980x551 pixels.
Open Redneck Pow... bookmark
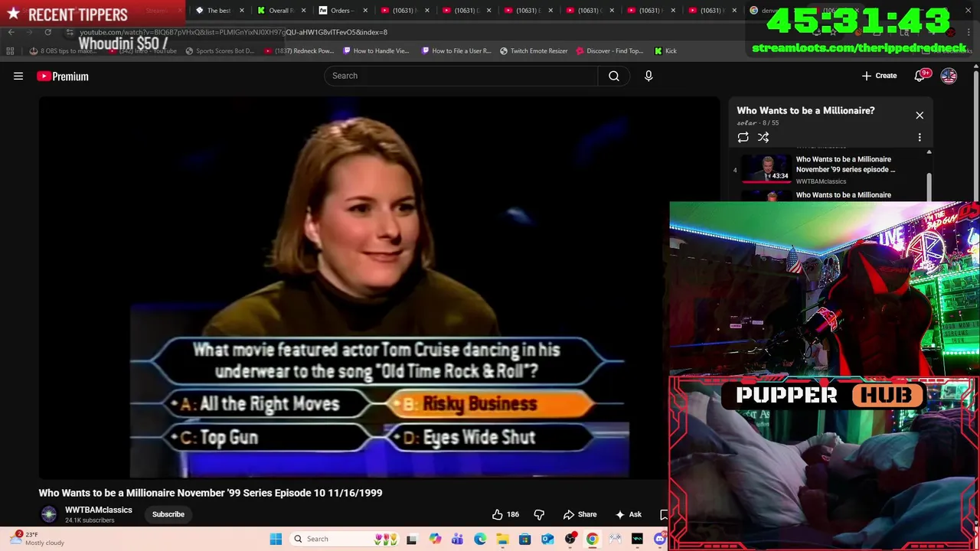(x=299, y=51)
